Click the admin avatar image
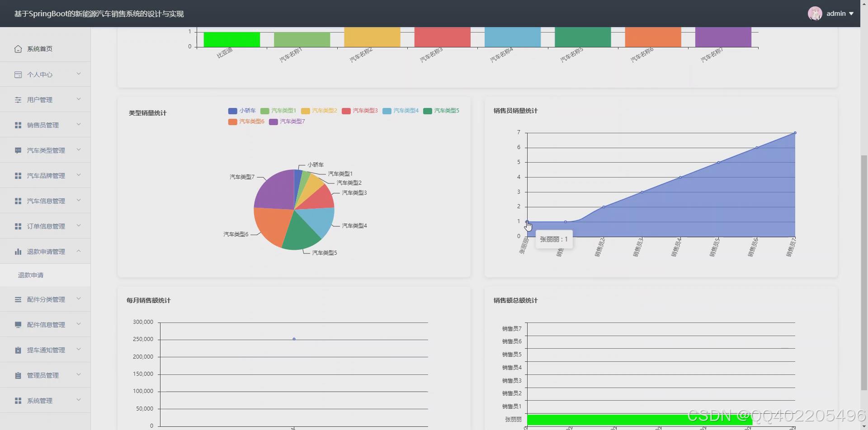Image resolution: width=868 pixels, height=430 pixels. pyautogui.click(x=815, y=13)
